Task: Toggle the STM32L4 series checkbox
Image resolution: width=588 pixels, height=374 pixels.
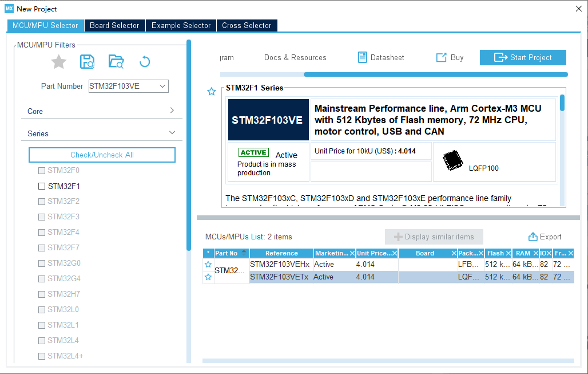Action: click(42, 341)
